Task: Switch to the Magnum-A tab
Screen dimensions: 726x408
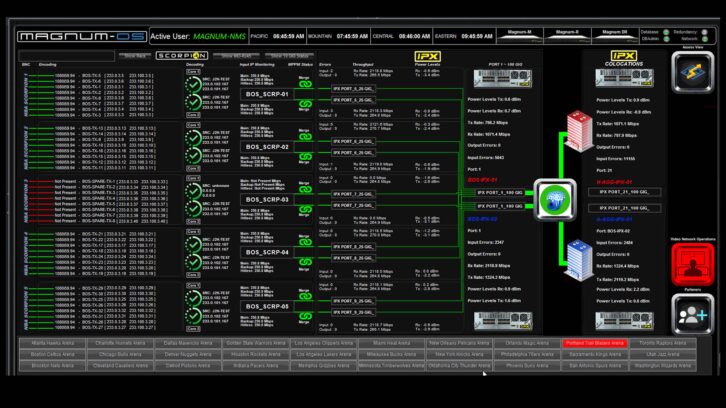Action: click(x=520, y=32)
